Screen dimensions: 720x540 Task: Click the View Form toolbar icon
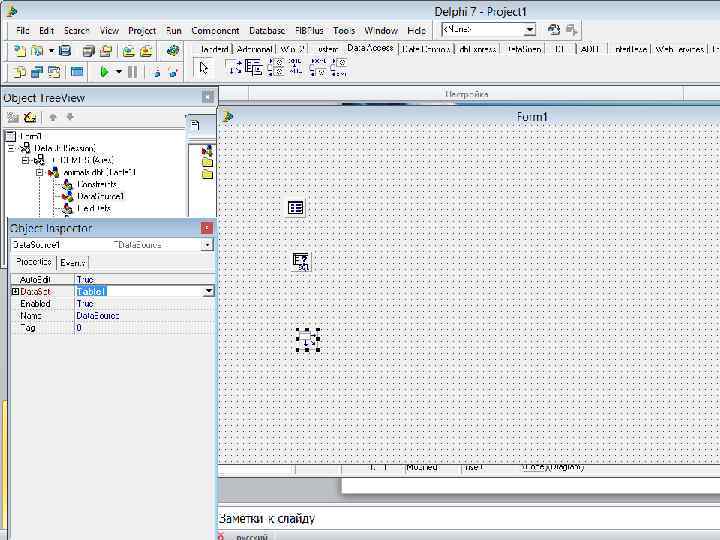point(37,72)
